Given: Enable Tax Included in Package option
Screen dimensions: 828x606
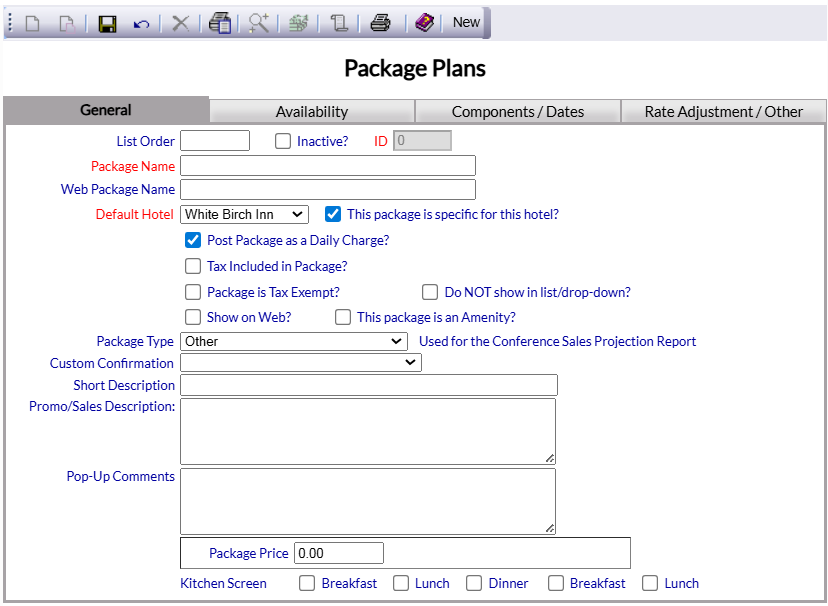Looking at the screenshot, I should coord(193,267).
